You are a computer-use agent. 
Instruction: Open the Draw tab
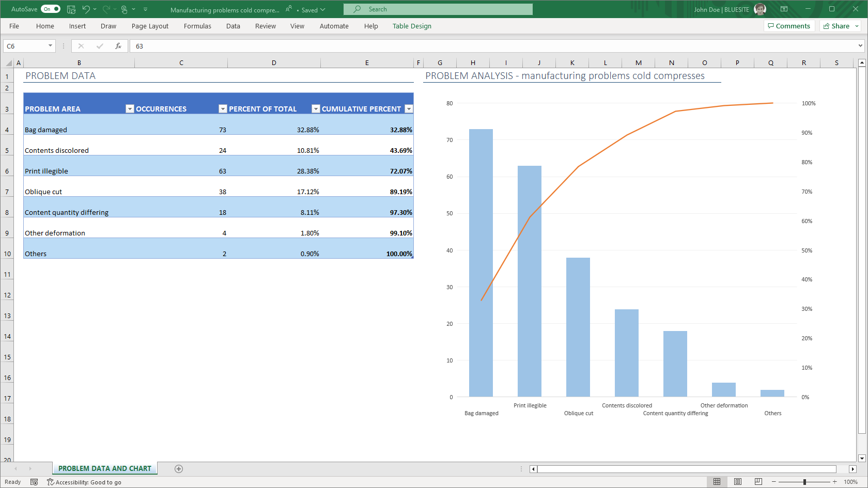pyautogui.click(x=109, y=26)
